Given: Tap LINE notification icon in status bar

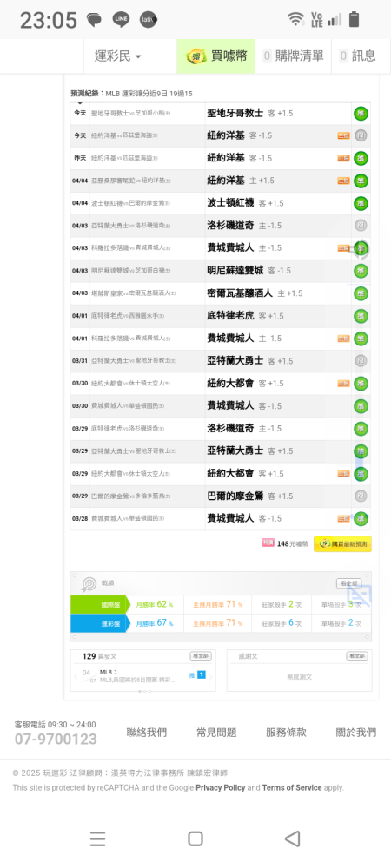Looking at the screenshot, I should coord(120,19).
